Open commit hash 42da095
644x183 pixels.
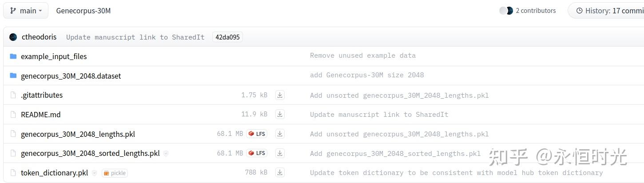point(227,37)
